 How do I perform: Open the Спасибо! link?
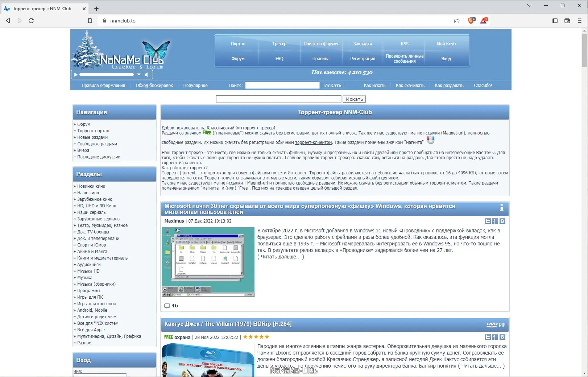tap(483, 86)
